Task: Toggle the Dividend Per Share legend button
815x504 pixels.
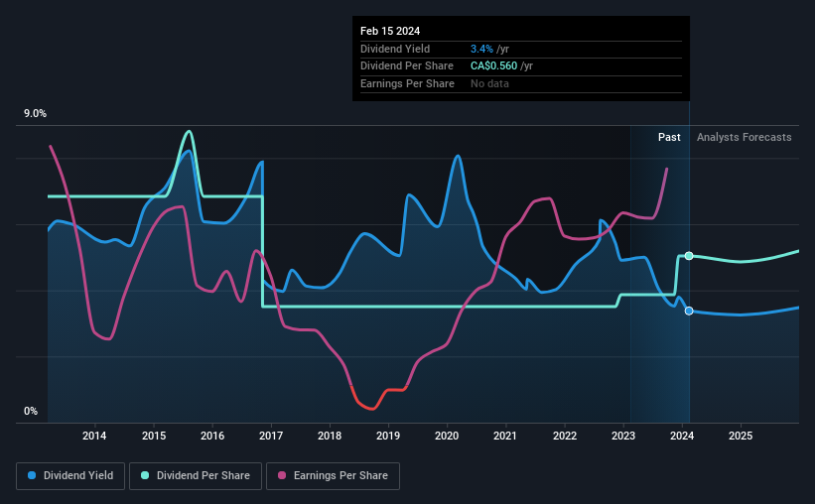Action: click(196, 476)
